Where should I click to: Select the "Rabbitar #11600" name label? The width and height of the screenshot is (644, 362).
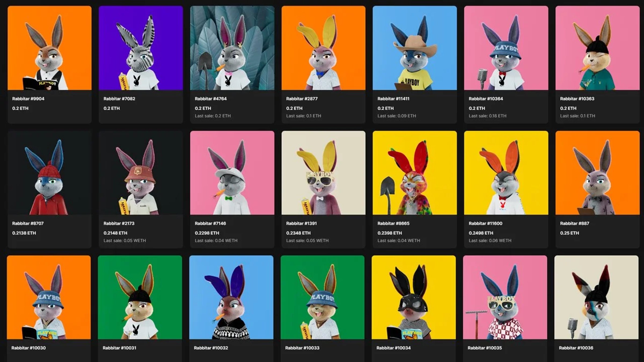(x=485, y=223)
